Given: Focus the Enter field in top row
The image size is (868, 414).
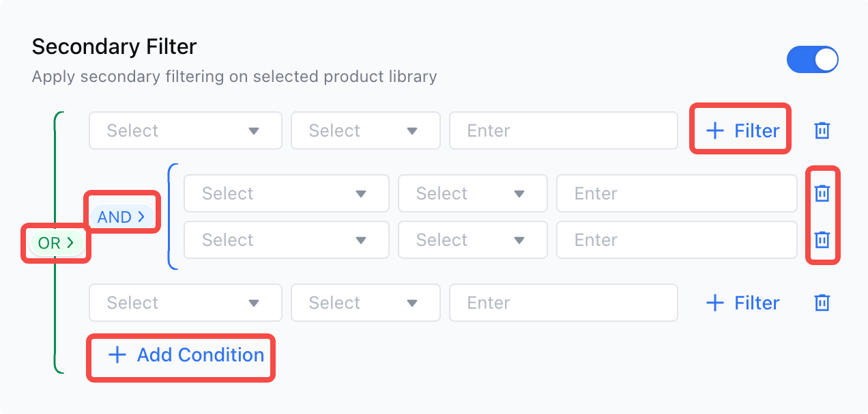Looking at the screenshot, I should pyautogui.click(x=564, y=130).
